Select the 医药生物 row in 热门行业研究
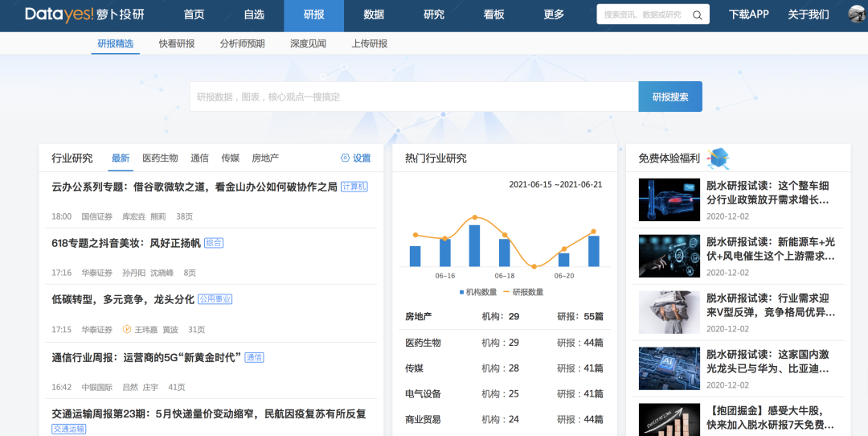 click(504, 343)
